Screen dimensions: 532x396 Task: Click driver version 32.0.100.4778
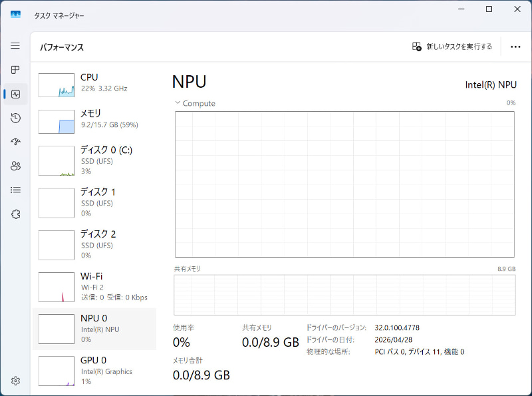coord(397,327)
